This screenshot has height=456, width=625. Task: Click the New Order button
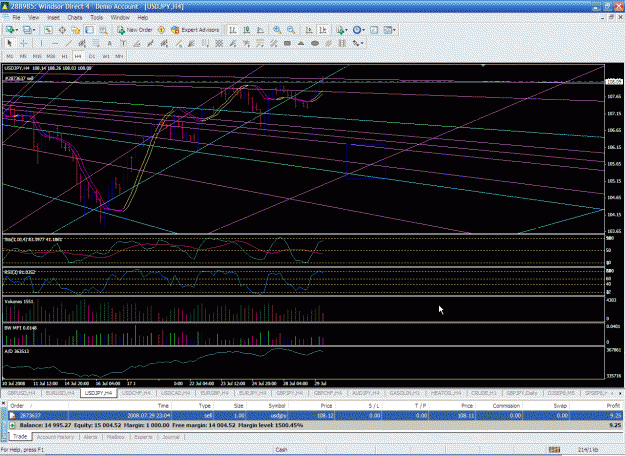click(135, 30)
